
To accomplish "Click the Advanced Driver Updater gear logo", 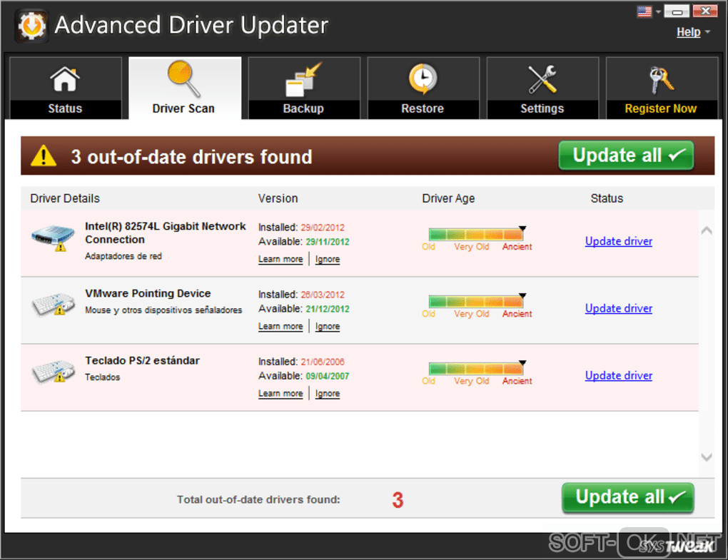I will click(31, 26).
